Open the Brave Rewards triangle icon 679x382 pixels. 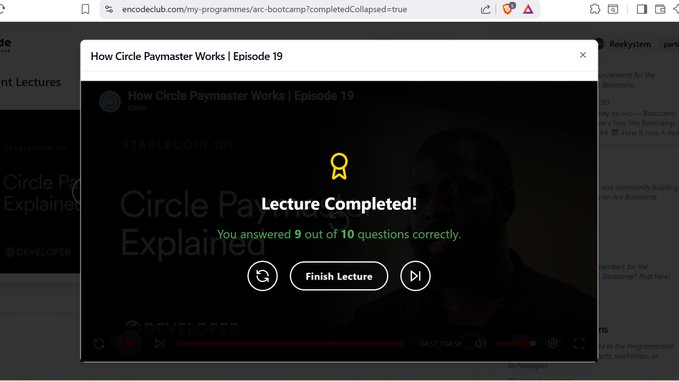(x=528, y=9)
